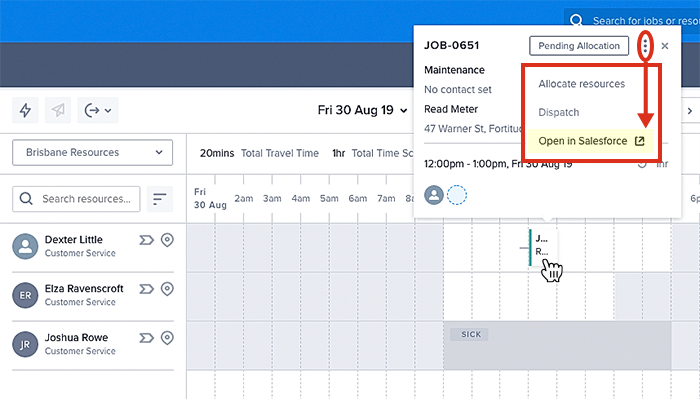Click the lightning bolt optimize icon
This screenshot has width=700, height=399.
point(25,110)
